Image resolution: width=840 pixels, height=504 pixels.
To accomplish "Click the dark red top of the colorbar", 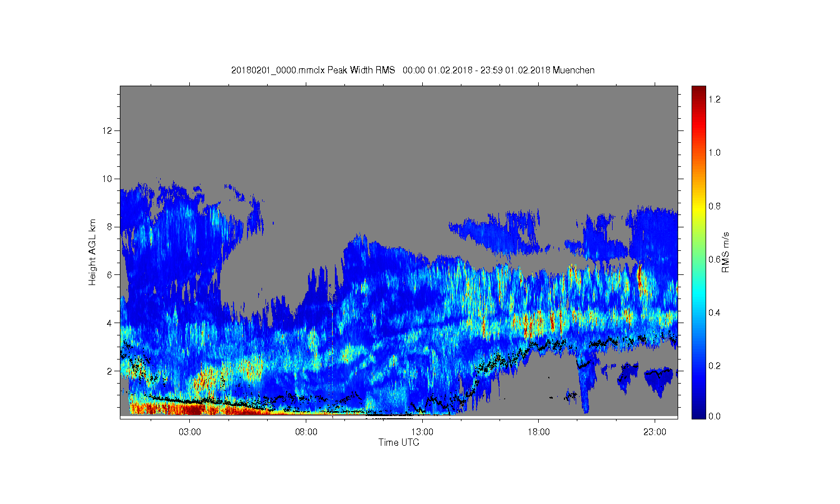I will [698, 92].
